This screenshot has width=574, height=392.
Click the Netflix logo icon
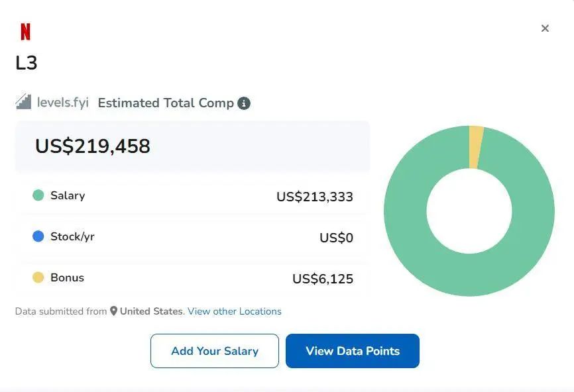(x=25, y=32)
